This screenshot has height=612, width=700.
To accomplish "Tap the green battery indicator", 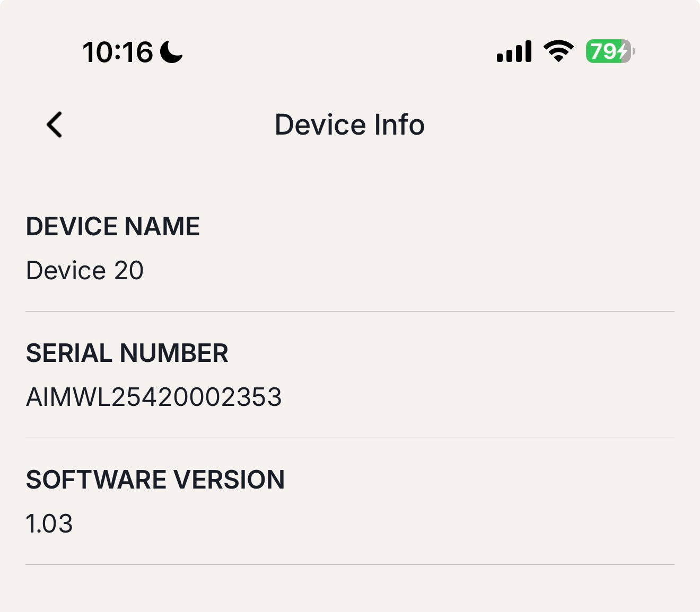I will (x=610, y=51).
